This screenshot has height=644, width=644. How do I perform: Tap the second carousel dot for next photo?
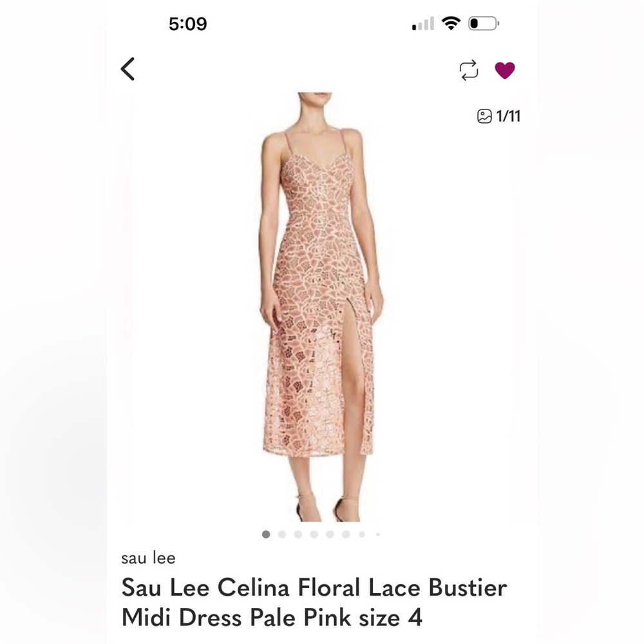pyautogui.click(x=281, y=535)
